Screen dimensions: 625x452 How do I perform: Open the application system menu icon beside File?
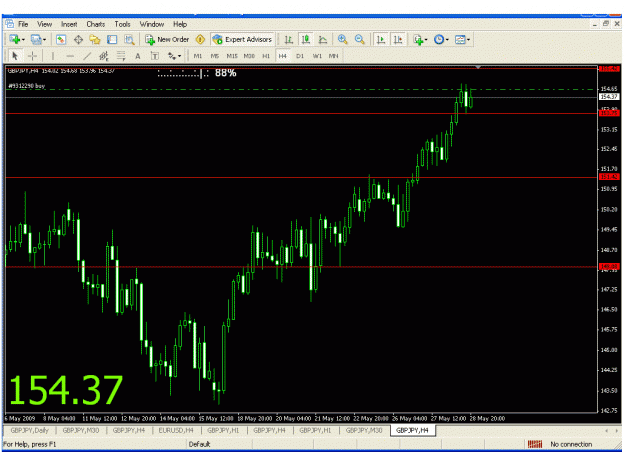point(9,24)
